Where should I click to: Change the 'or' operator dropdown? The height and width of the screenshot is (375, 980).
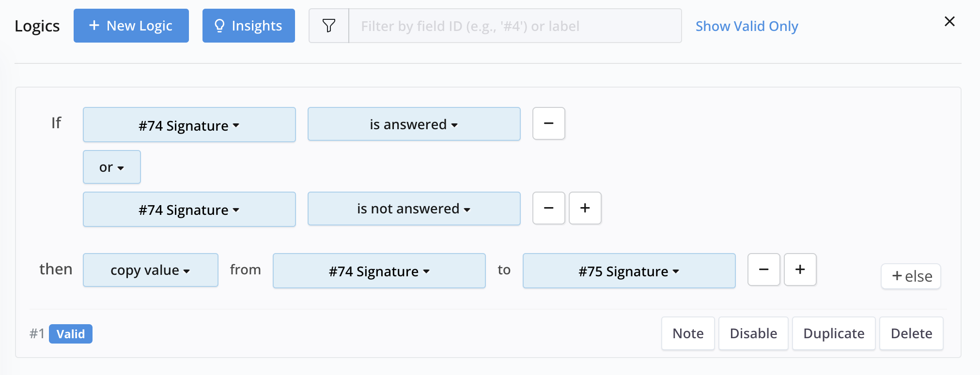pyautogui.click(x=112, y=167)
